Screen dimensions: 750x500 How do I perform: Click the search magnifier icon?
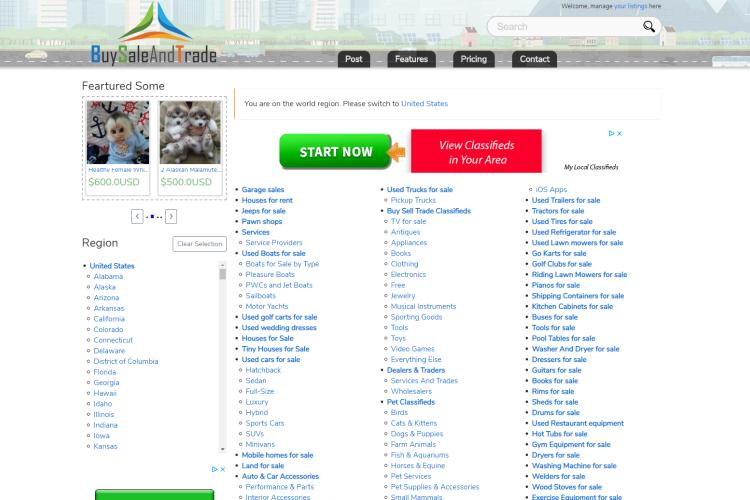[649, 26]
